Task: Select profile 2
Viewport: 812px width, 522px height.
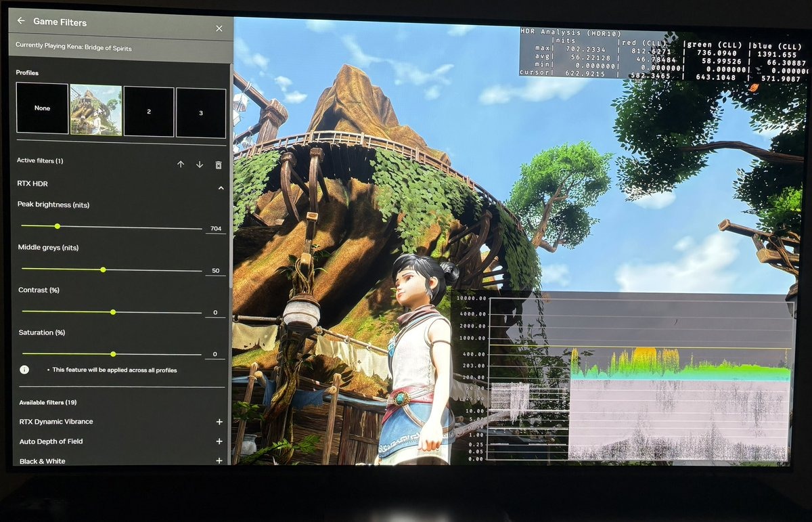Action: [149, 112]
